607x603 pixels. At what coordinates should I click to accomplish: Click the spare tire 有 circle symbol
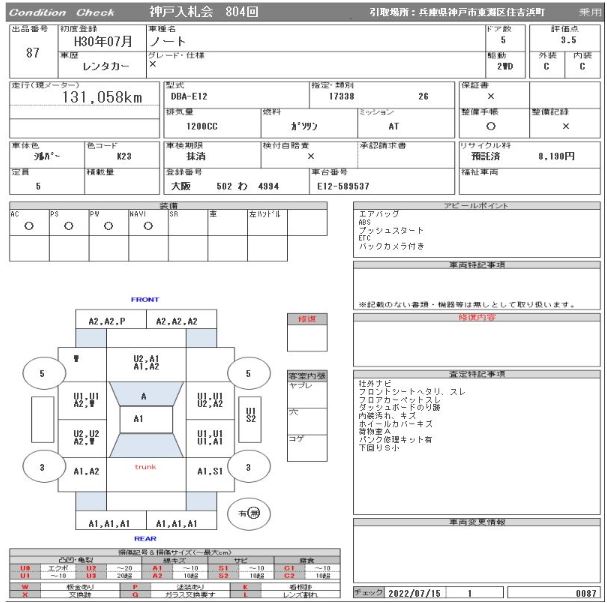(x=250, y=512)
